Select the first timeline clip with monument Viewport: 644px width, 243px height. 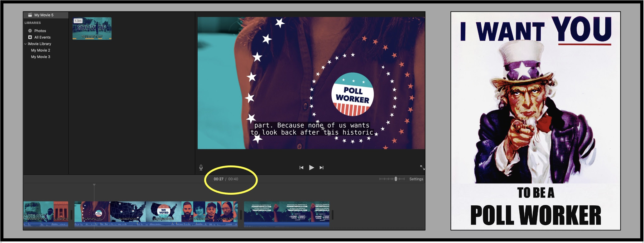coord(46,214)
